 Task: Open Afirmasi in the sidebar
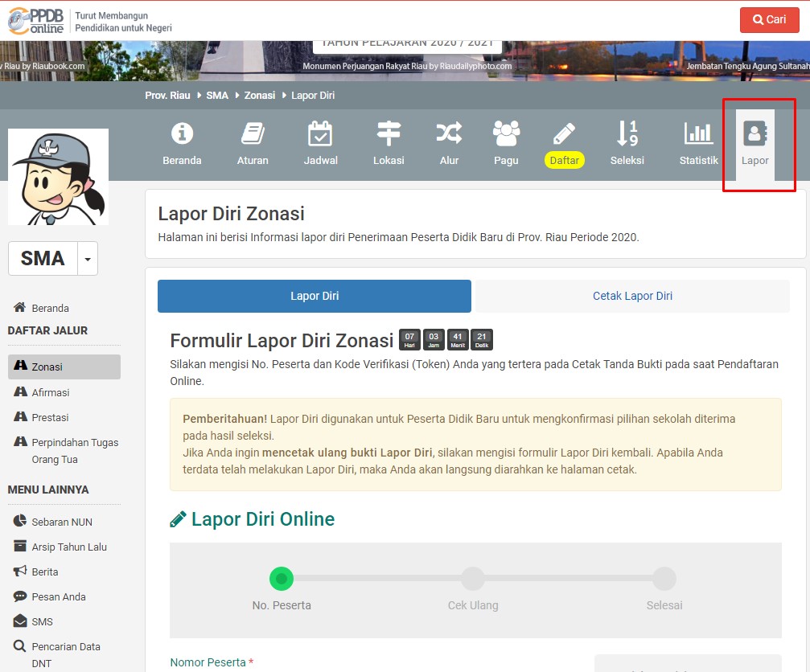(50, 392)
